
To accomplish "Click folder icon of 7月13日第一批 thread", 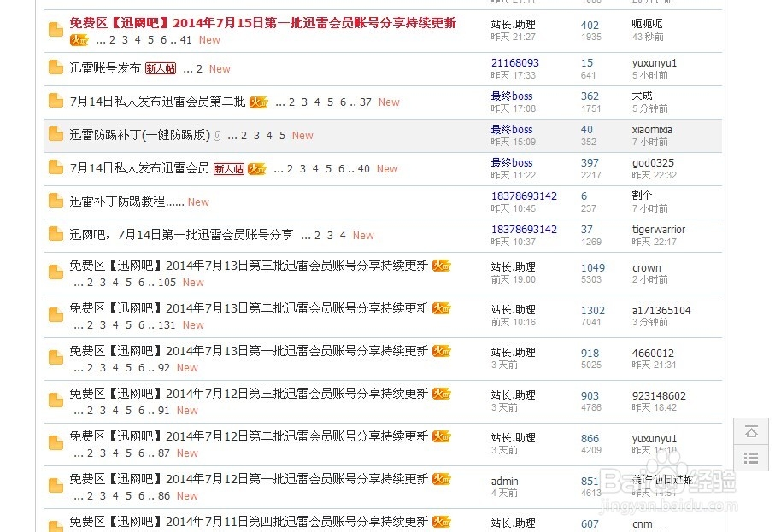I will pyautogui.click(x=56, y=359).
